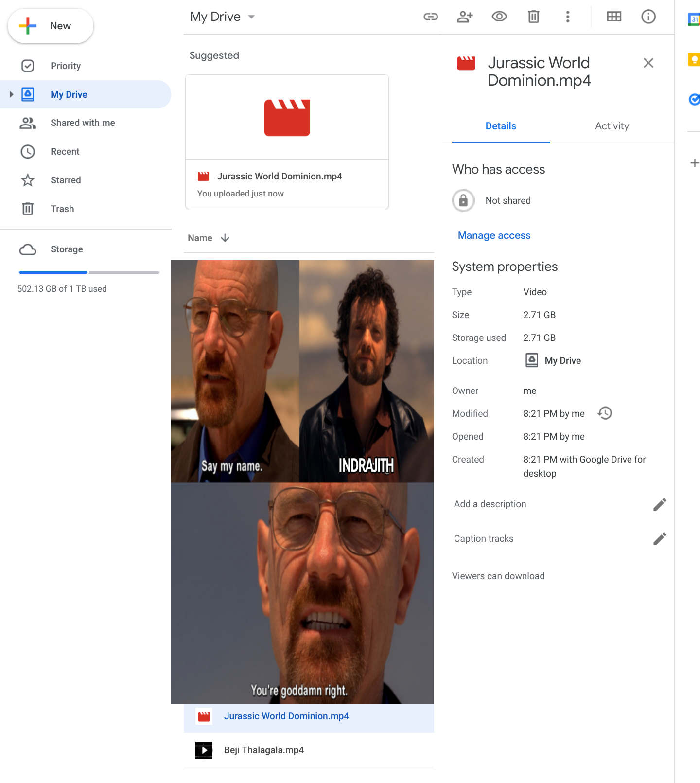This screenshot has height=783, width=700.
Task: Click the Preview eye icon
Action: point(499,17)
